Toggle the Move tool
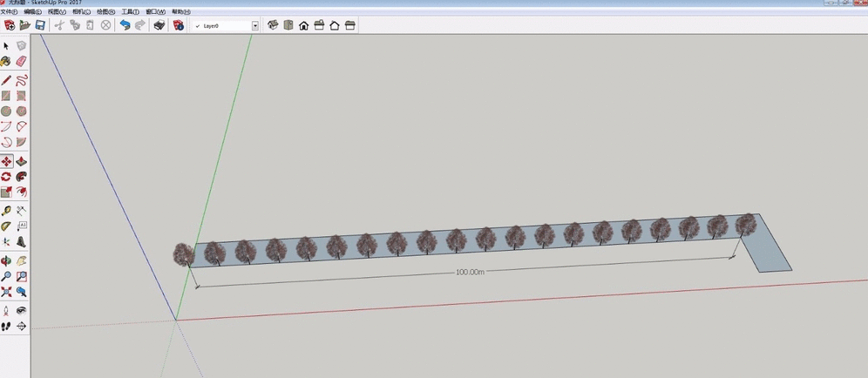This screenshot has width=868, height=378. point(6,161)
